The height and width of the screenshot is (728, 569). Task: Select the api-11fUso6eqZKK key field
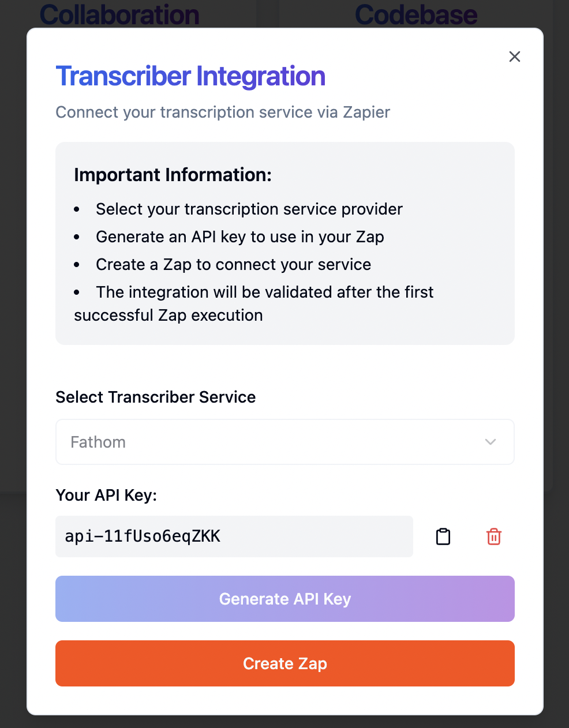(234, 536)
